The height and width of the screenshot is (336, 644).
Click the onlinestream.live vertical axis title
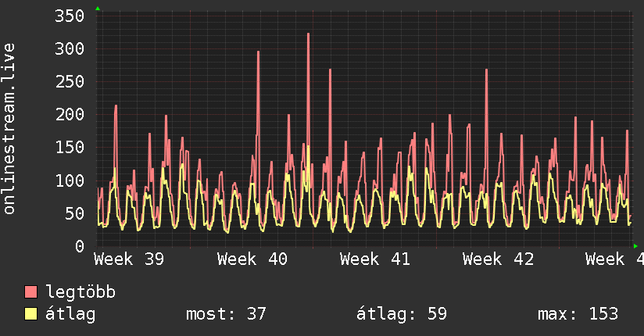pos(9,129)
